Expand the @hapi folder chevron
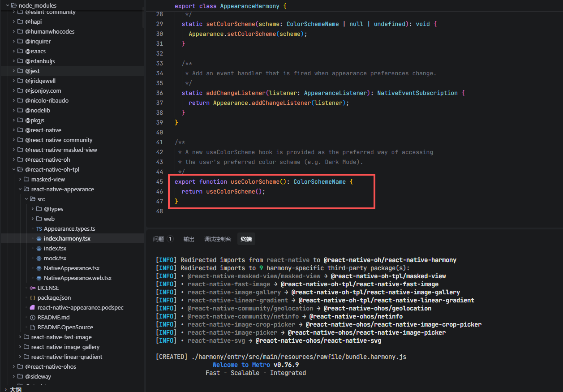Image resolution: width=563 pixels, height=392 pixels. tap(14, 22)
